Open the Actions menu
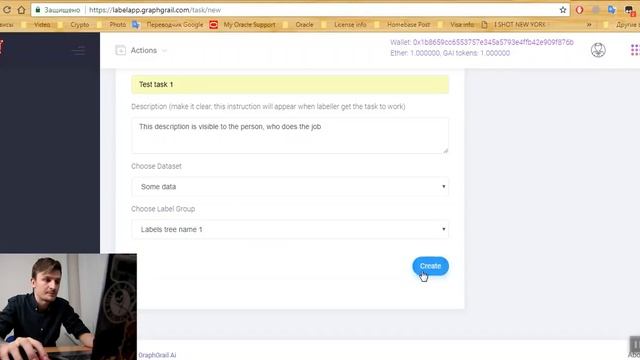 coord(143,51)
